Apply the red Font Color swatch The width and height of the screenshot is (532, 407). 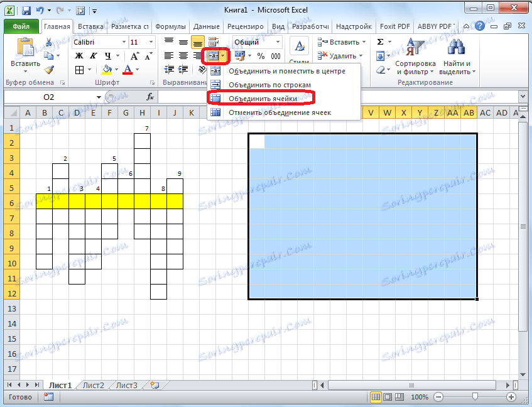[128, 70]
